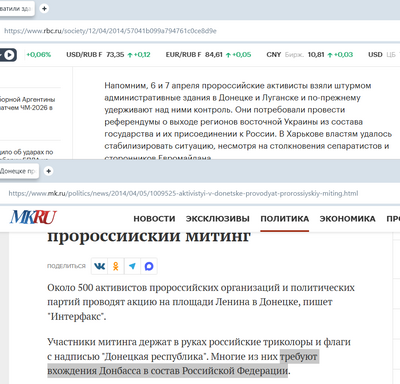Screen dimensions: 400x384
Task: Click the +0,12 change on USD/RUB
Action: point(139,55)
